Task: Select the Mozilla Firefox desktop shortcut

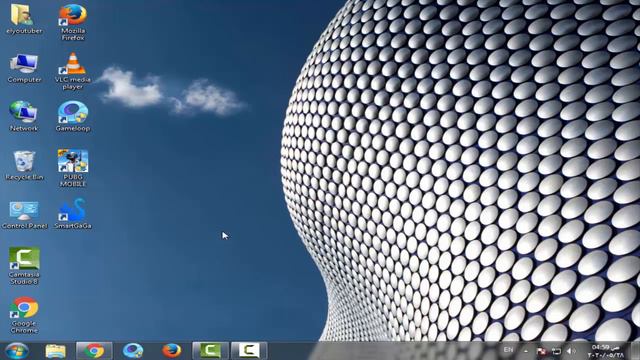Action: [x=73, y=22]
